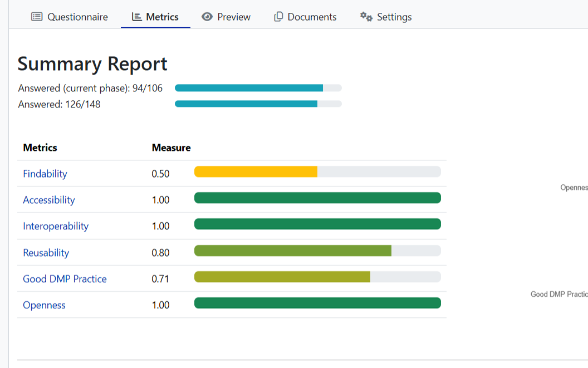This screenshot has width=588, height=368.
Task: Open the Accessibility metric link
Action: (x=49, y=200)
